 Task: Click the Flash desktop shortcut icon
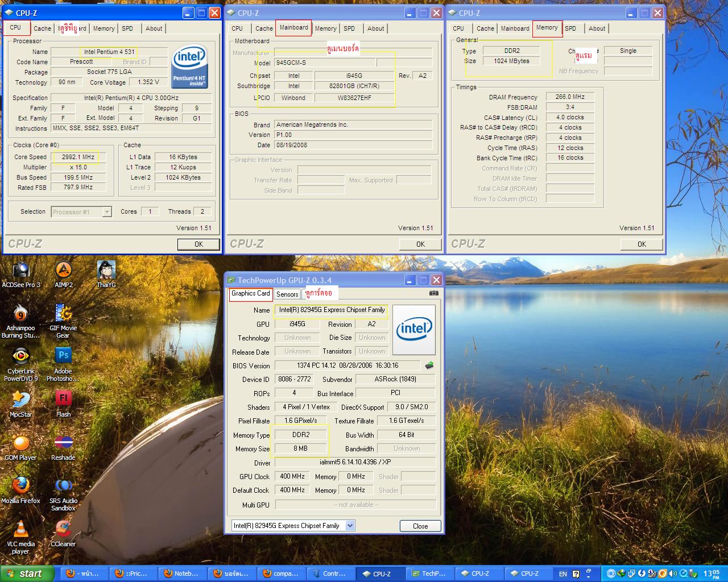click(x=63, y=405)
